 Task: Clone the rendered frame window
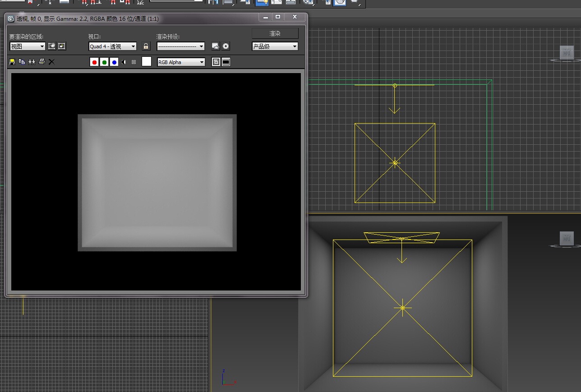click(x=32, y=62)
